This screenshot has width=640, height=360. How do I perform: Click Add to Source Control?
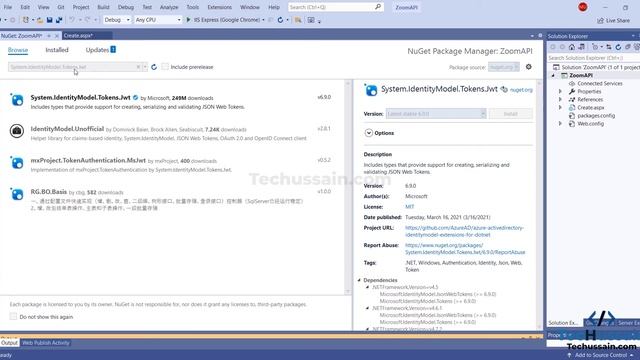pos(600,355)
